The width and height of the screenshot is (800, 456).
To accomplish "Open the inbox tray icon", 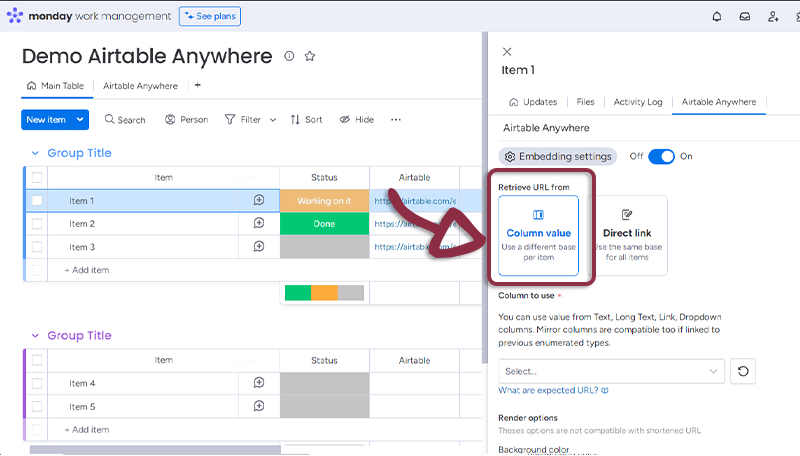I will coord(745,16).
